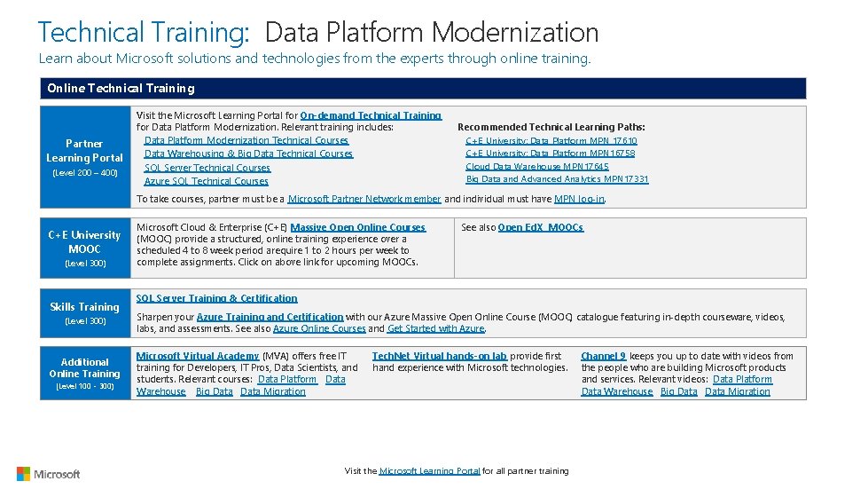
Task: Open the Azure SQL Technical Courses link
Action: pos(207,181)
